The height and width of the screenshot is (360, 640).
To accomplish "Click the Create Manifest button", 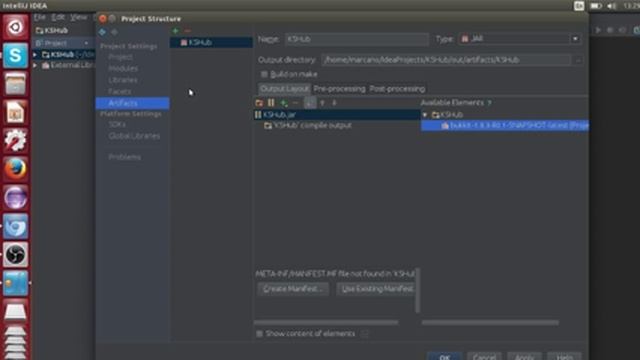I will point(293,289).
